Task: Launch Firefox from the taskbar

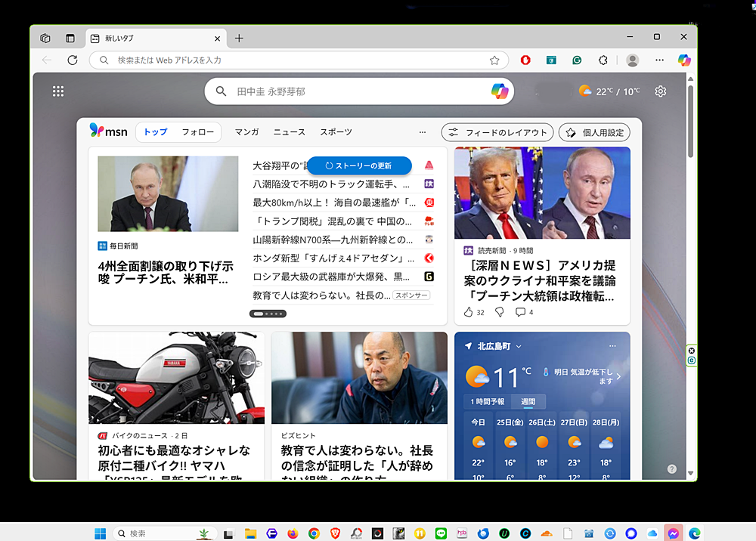Action: [x=293, y=533]
